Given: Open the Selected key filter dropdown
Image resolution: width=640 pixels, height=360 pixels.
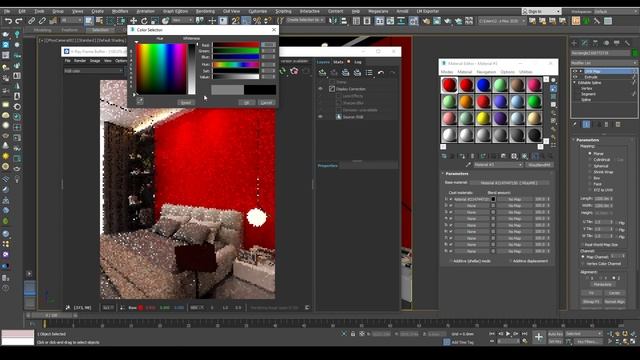Looking at the screenshot, I should (x=584, y=334).
